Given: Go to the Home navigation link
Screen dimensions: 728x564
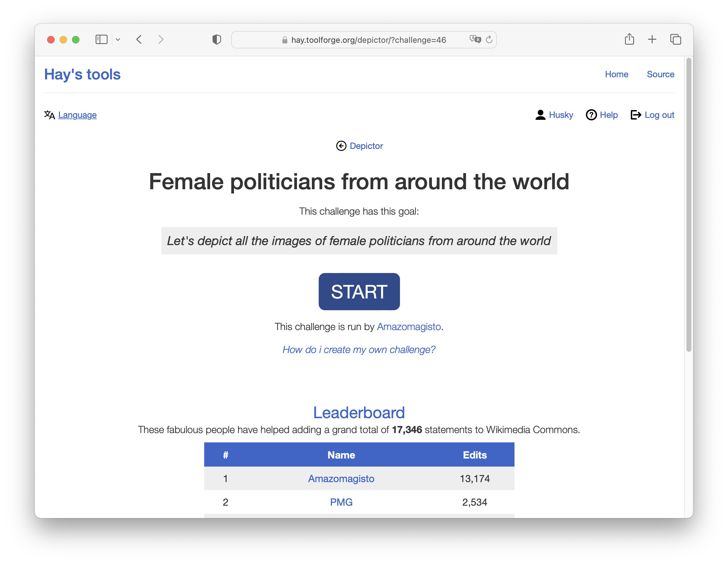Looking at the screenshot, I should pos(617,74).
